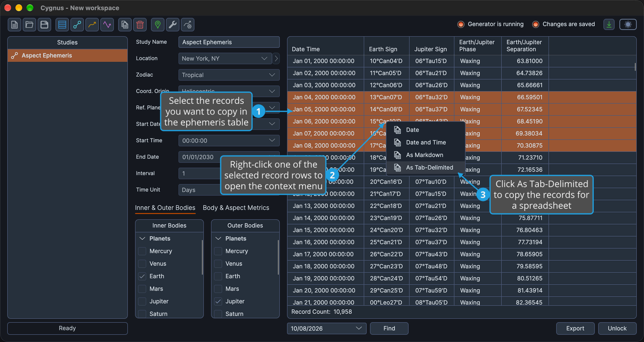
Task: Click the icon next to As Markdown
Action: [397, 155]
